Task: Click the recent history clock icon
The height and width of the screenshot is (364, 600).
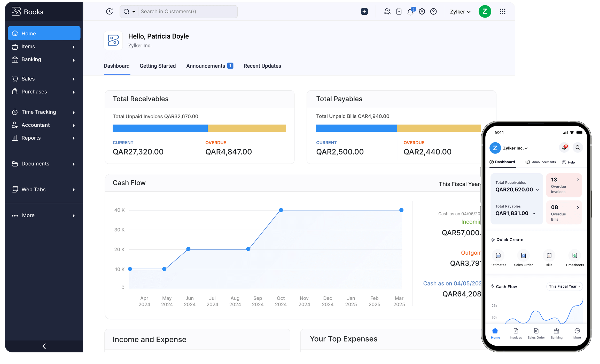Action: point(109,11)
